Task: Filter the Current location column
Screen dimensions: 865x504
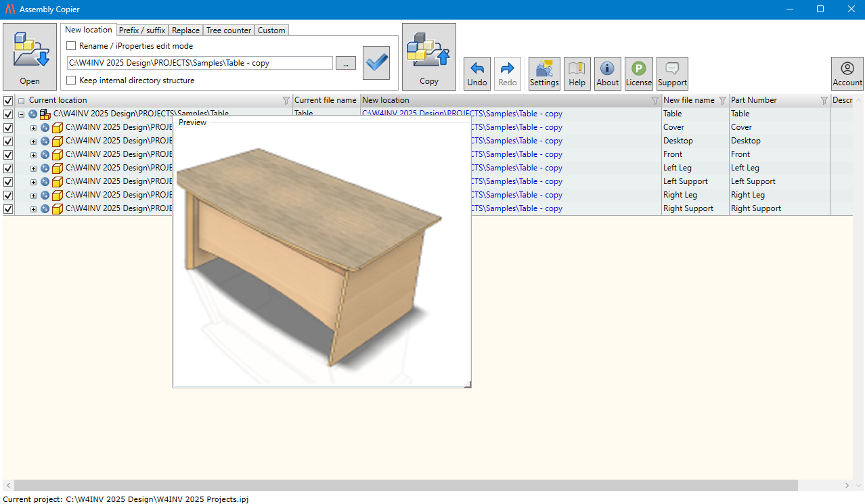Action: click(286, 101)
